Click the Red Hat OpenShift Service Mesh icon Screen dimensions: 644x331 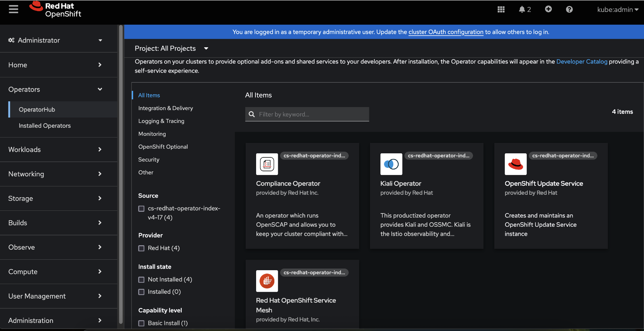tap(267, 281)
